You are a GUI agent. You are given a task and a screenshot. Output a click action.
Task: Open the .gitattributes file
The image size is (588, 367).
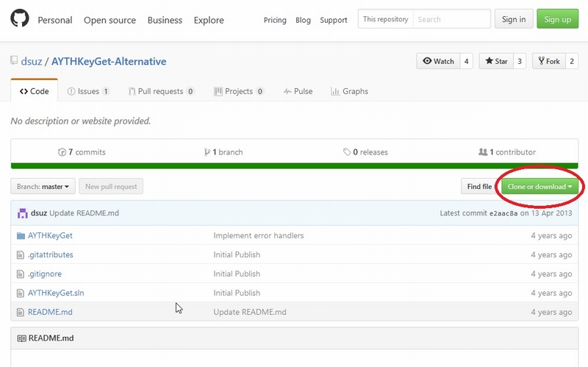[x=50, y=254]
